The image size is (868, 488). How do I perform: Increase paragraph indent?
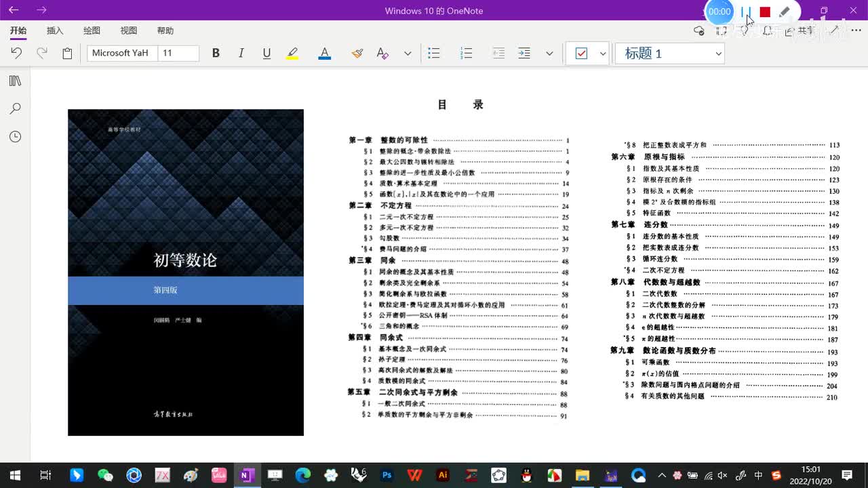pos(524,53)
